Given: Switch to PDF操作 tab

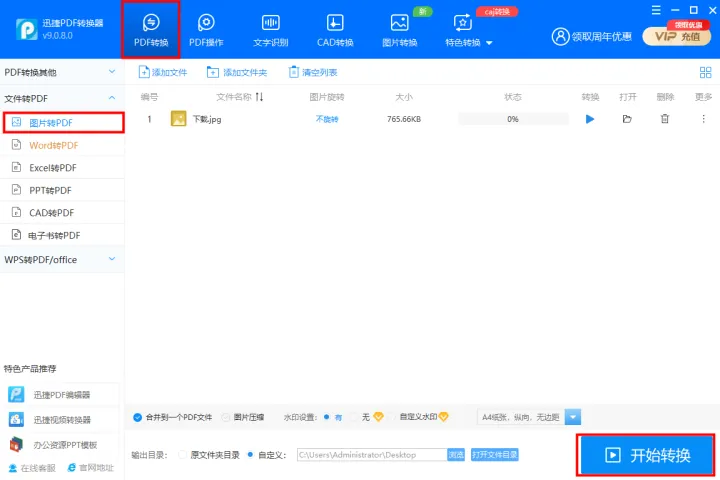Looking at the screenshot, I should click(206, 30).
